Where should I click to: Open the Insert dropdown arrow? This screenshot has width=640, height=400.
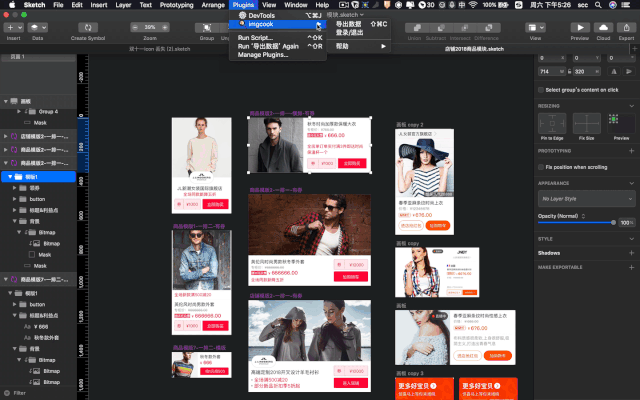(20, 27)
